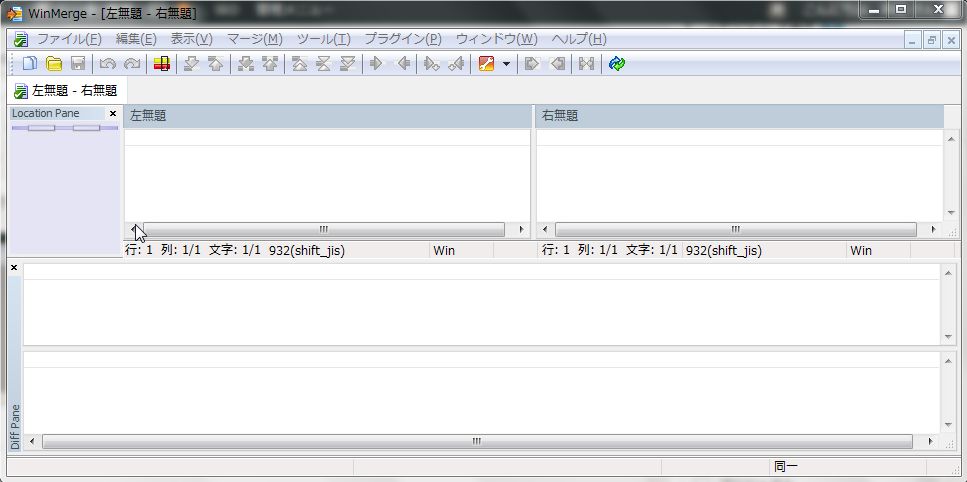Jump to previous conflict icon
The height and width of the screenshot is (482, 967).
pos(270,63)
